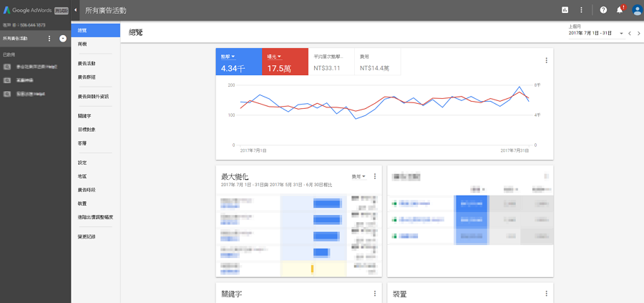Click second campaign icon under 已啟用
The height and width of the screenshot is (303, 644).
[7, 80]
